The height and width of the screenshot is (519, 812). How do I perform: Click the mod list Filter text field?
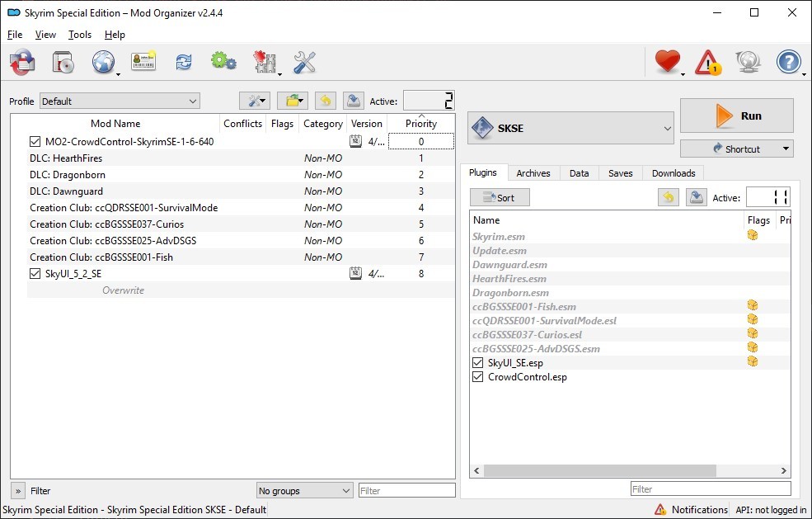pos(407,490)
